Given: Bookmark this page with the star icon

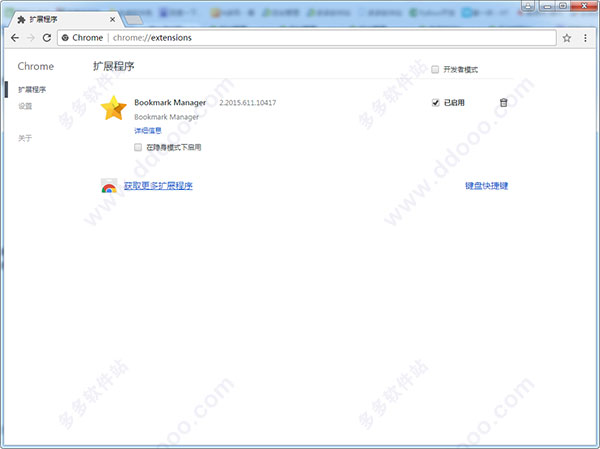Looking at the screenshot, I should [567, 38].
